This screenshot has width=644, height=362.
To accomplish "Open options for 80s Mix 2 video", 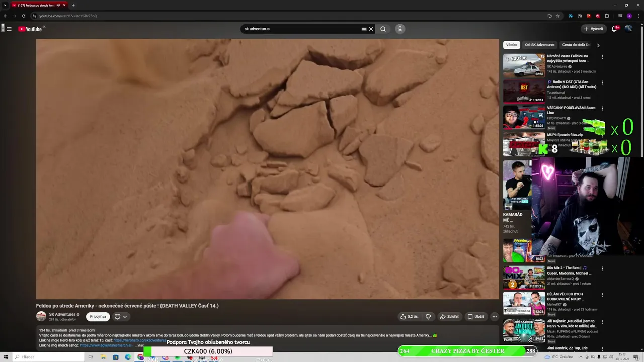I will [602, 269].
